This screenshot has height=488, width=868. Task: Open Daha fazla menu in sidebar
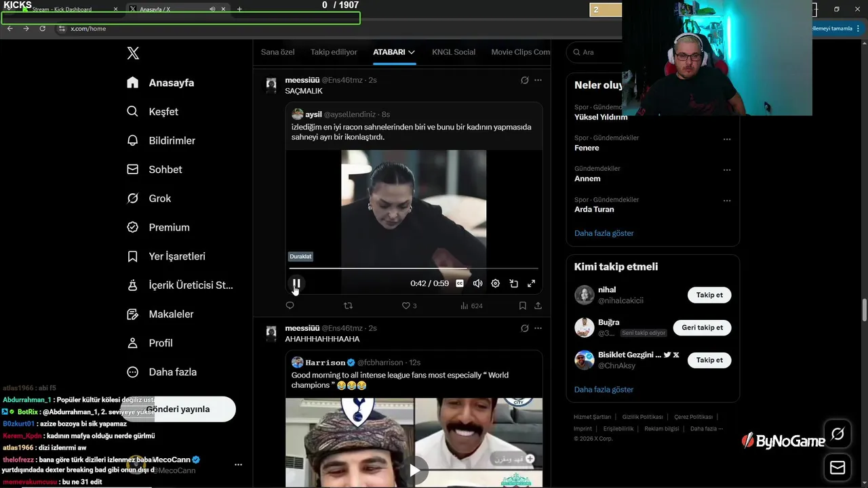[x=162, y=372]
